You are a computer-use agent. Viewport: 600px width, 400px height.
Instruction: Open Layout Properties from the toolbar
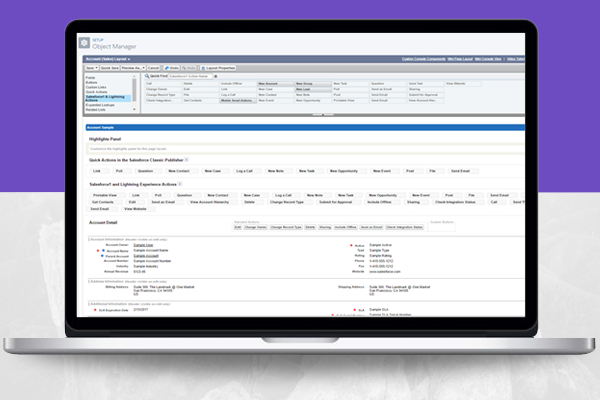pyautogui.click(x=218, y=68)
